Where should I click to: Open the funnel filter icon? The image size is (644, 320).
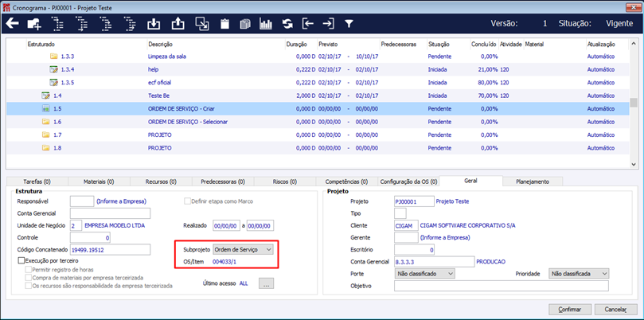point(349,24)
